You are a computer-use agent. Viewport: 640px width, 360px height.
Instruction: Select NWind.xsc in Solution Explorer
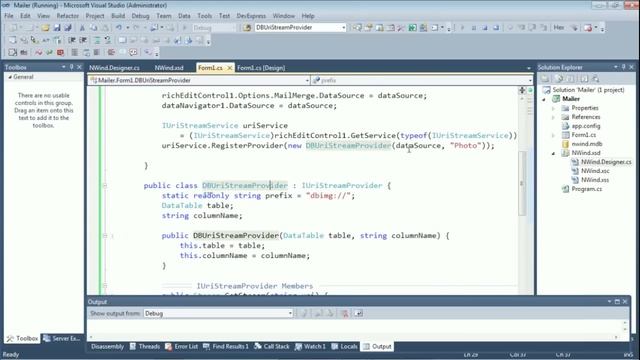click(x=595, y=171)
